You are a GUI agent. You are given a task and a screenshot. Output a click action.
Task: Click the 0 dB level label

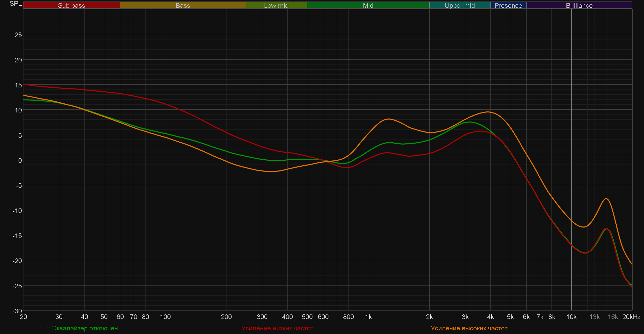tap(20, 160)
